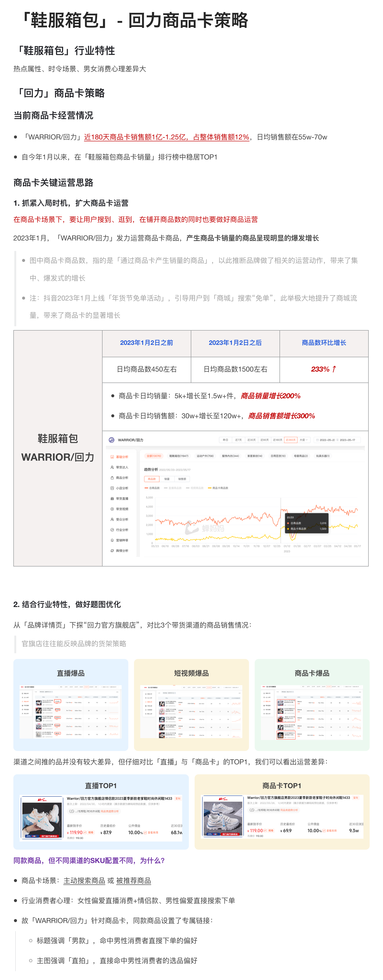Toggle 视频商品数 legend series in chart
Viewport: 383px width, 980px height.
(195, 488)
